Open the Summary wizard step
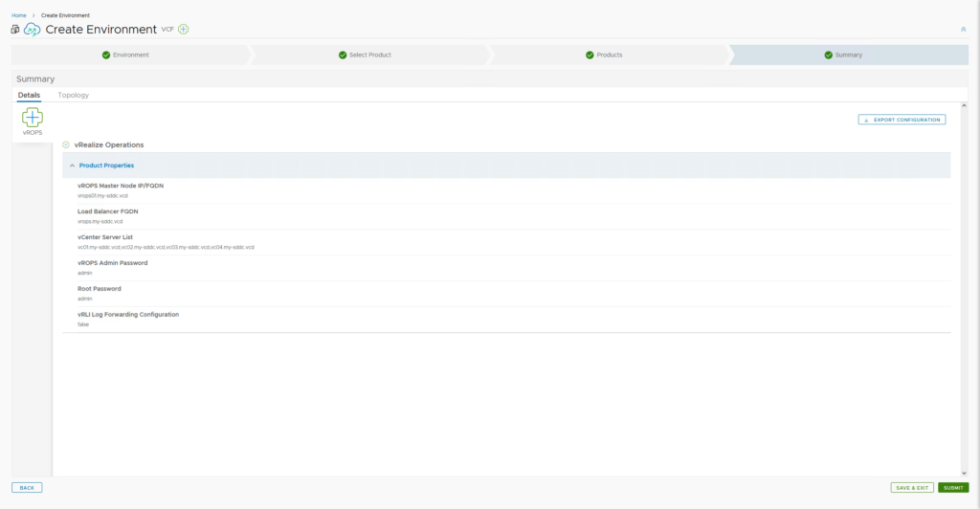980x509 pixels. pos(848,55)
